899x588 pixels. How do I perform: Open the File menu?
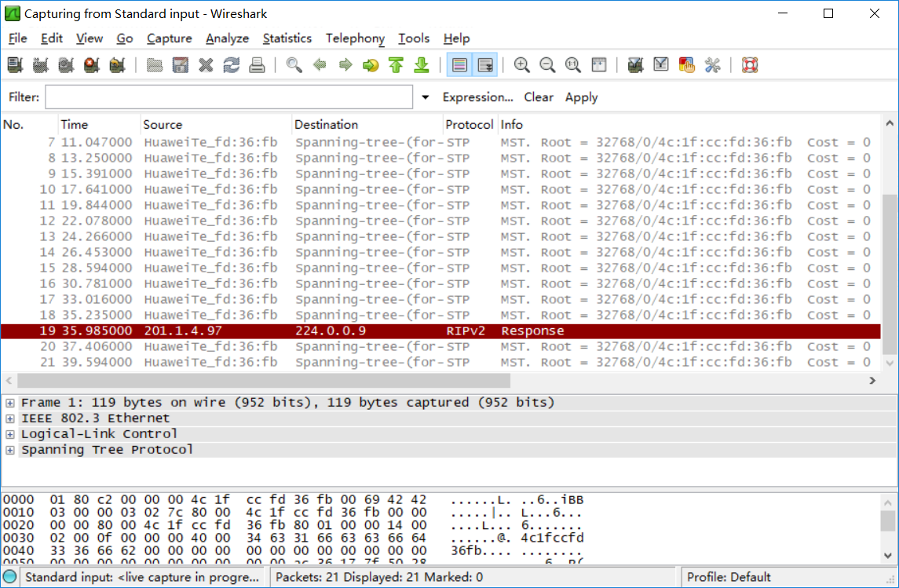pyautogui.click(x=18, y=38)
